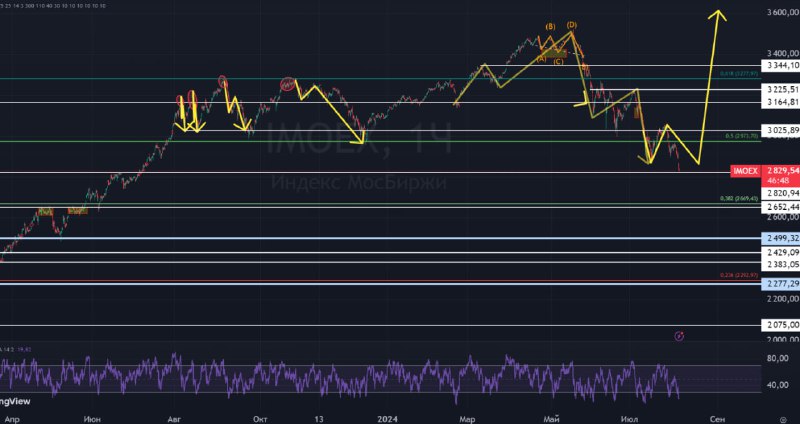
Task: Select the 2 820,94 price level label
Action: (x=780, y=193)
